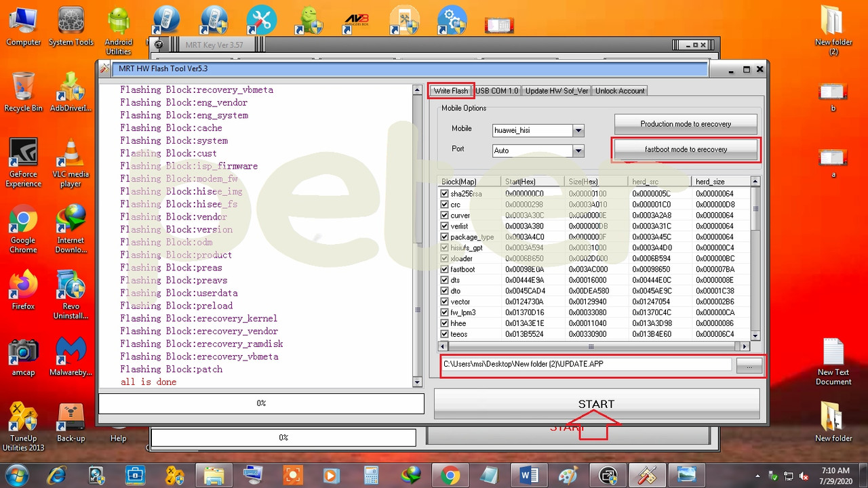Launch Firefox from desktop
Viewport: 868px width, 488px height.
[x=23, y=290]
